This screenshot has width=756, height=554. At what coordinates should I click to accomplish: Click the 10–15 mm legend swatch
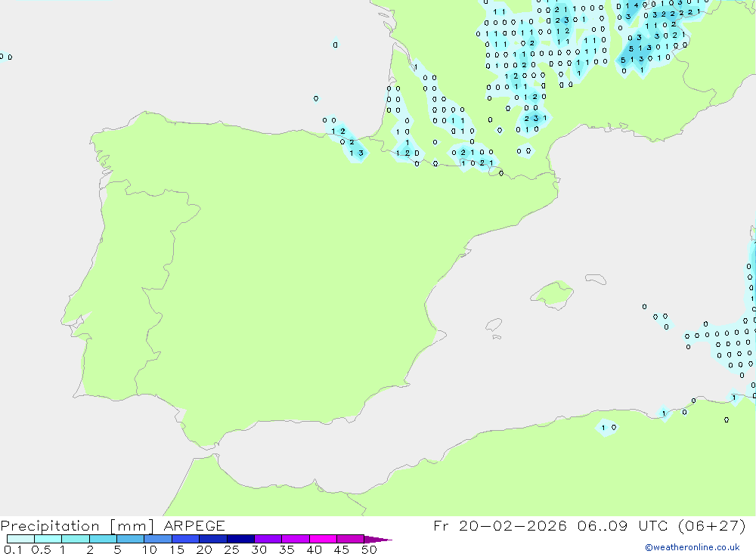pyautogui.click(x=158, y=539)
